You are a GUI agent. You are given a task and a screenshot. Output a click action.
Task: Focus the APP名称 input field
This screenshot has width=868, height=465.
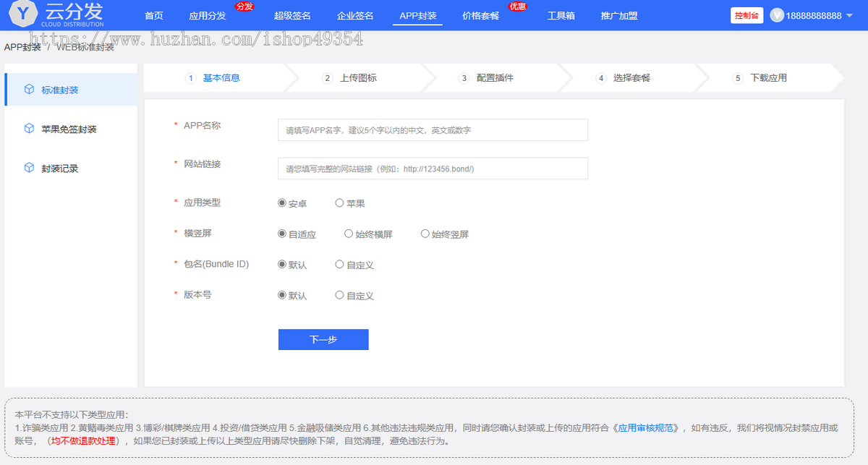(433, 130)
